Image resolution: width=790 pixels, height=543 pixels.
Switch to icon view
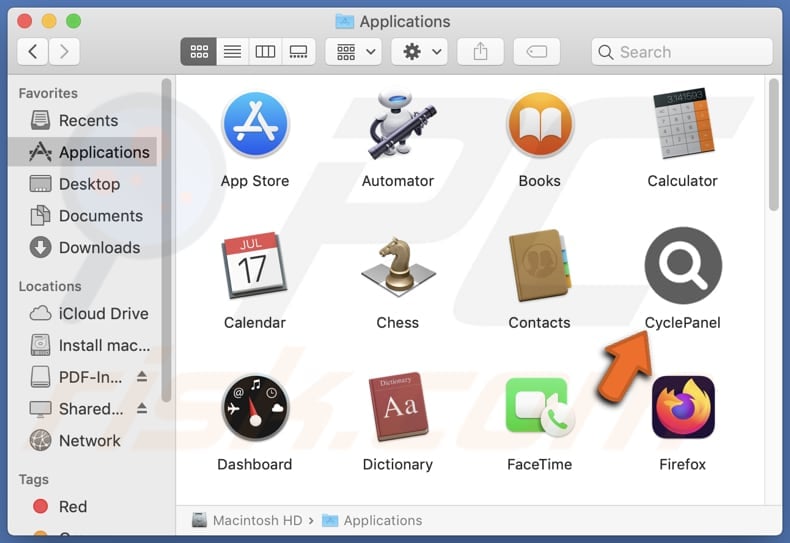pyautogui.click(x=199, y=51)
